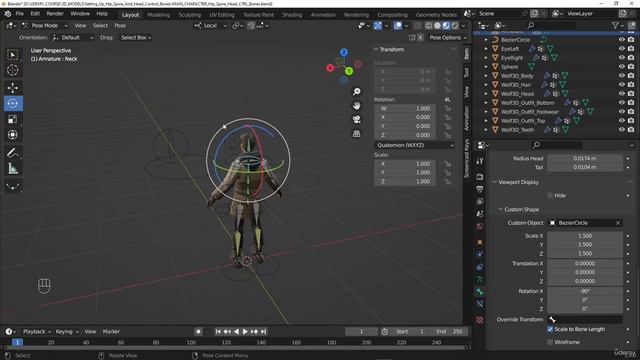Screen dimensions: 640x360
Task: Select the Rotate tool
Action: [13, 103]
